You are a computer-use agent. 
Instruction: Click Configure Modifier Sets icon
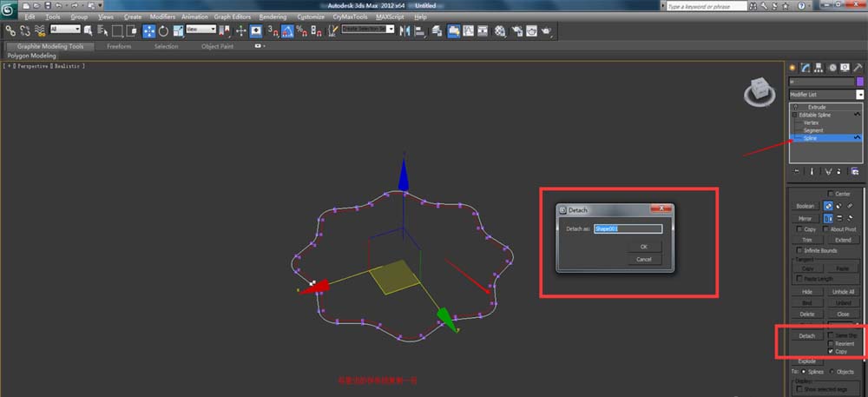(x=855, y=172)
